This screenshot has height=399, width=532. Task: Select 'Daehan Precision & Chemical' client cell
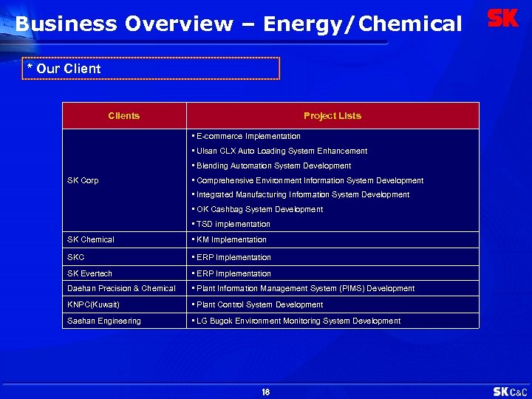124,288
